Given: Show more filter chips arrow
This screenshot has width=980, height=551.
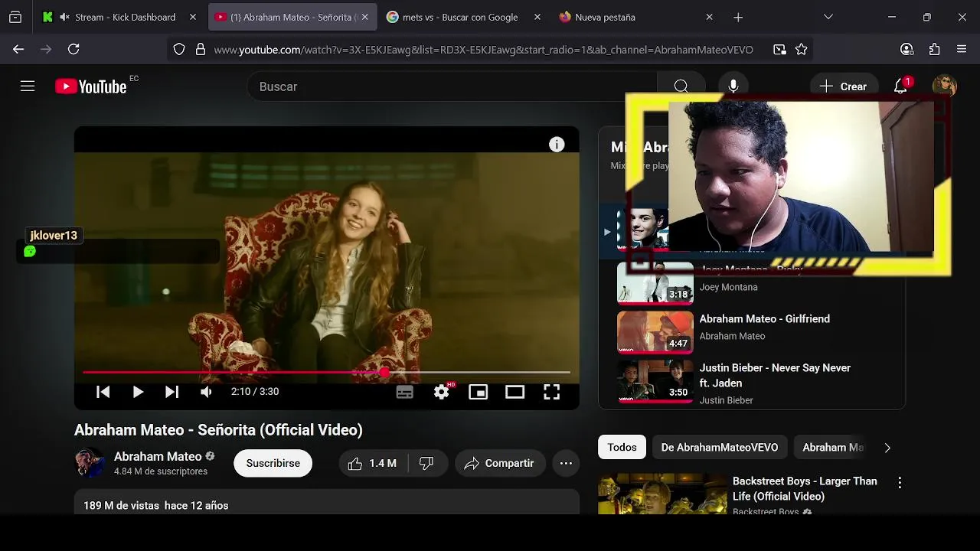Looking at the screenshot, I should click(x=887, y=448).
